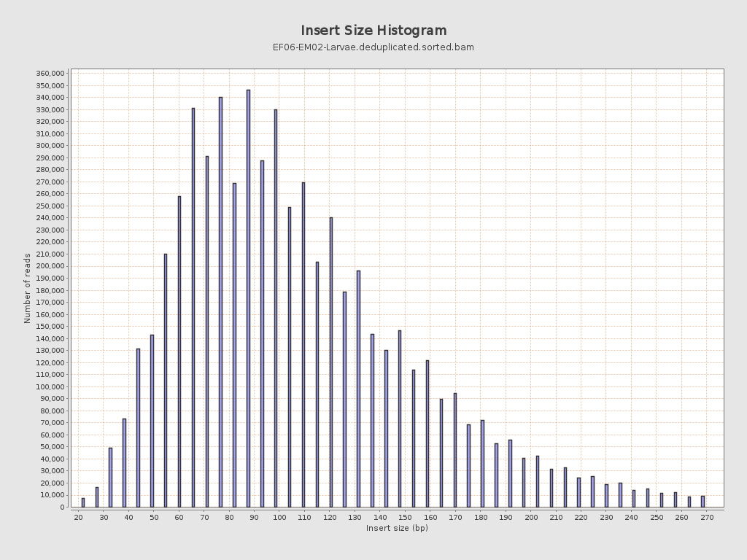
Task: Click the bar at 120 bp reaching 240,000
Action: 331,362
